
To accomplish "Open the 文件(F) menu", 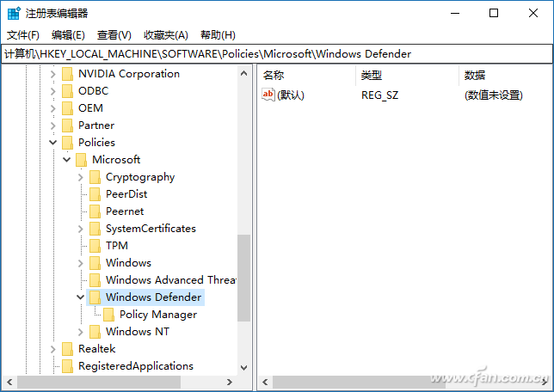I will [x=23, y=35].
